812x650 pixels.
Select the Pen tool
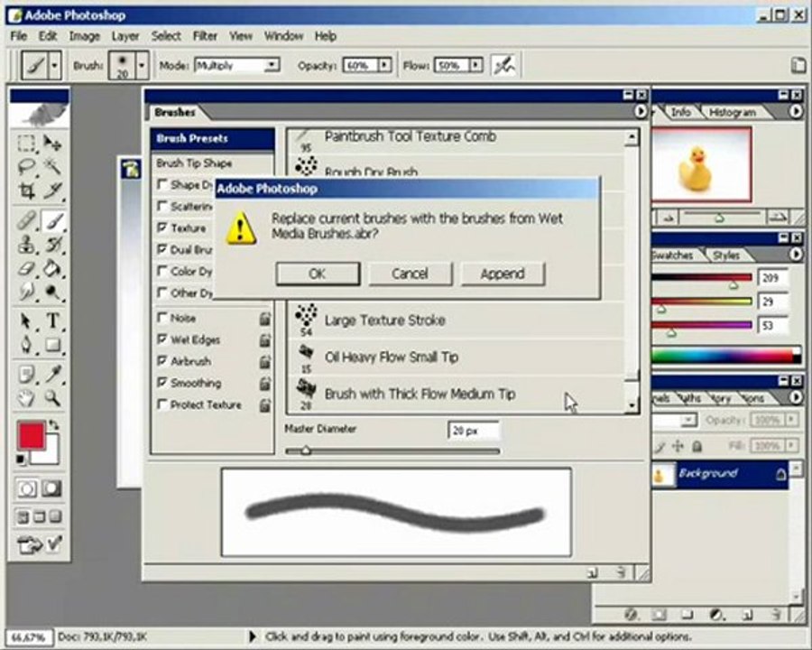(x=26, y=345)
